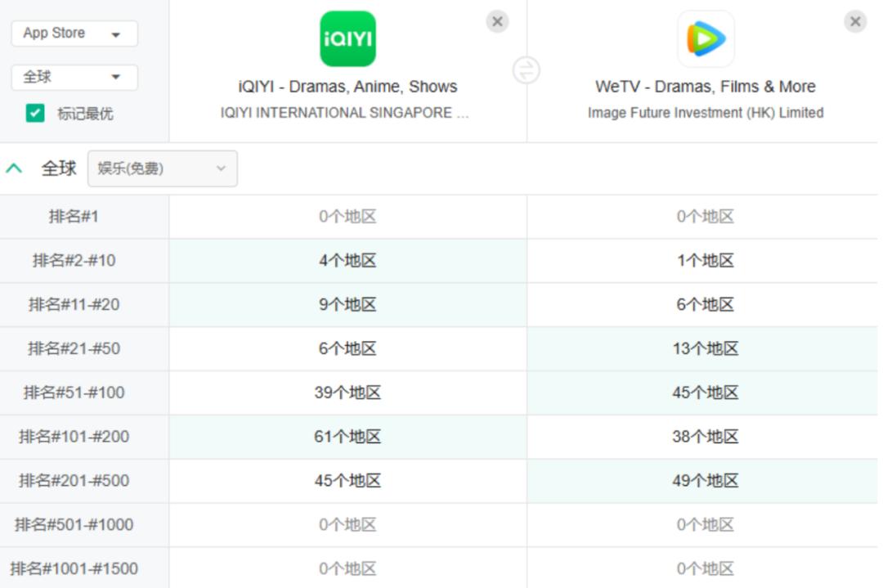
Task: Click IQIYI INTERNATIONAL SINGAPORE developer name
Action: click(x=345, y=113)
